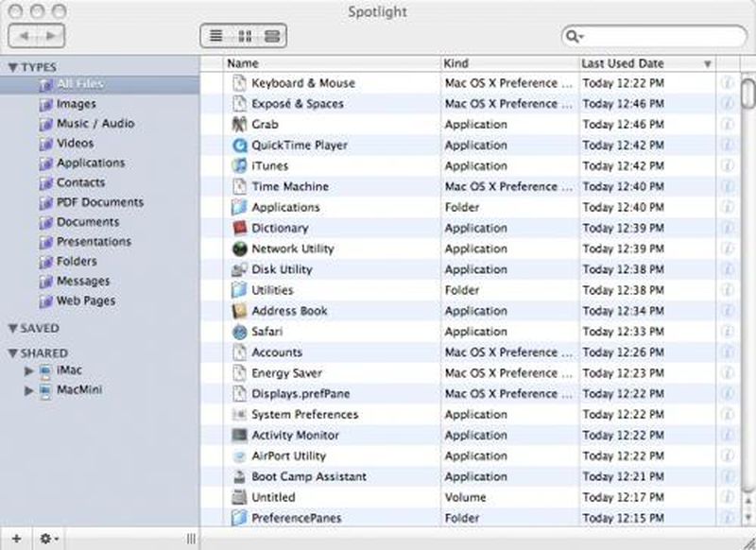Image resolution: width=756 pixels, height=550 pixels.
Task: Show info for the Keyboard & Mouse row
Action: 727,83
